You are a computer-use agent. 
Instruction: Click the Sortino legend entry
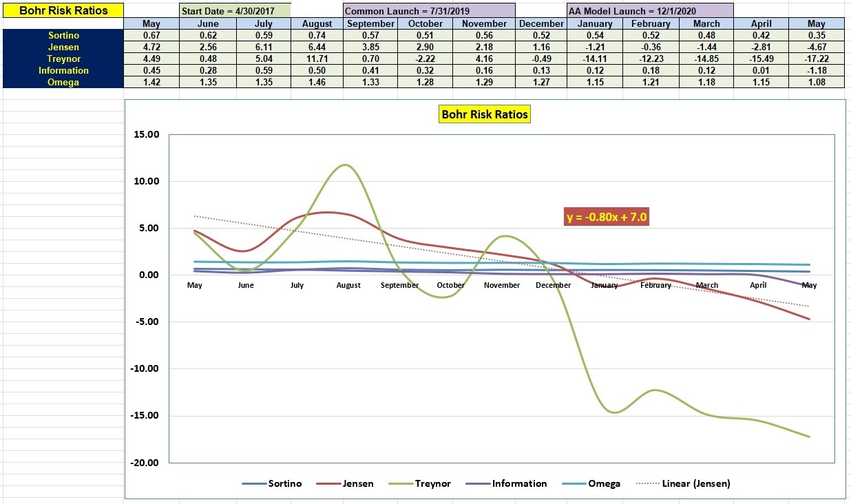(271, 483)
